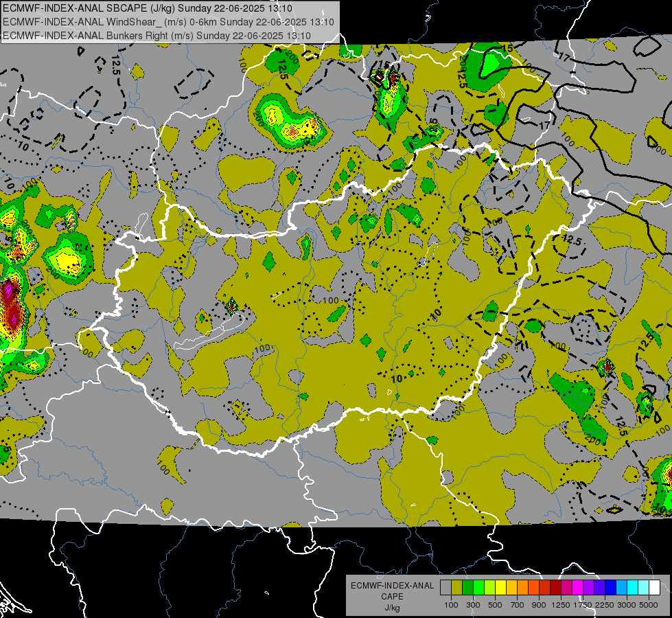672x618 pixels.
Task: Click the white swatch at legend end
Action: click(x=654, y=587)
